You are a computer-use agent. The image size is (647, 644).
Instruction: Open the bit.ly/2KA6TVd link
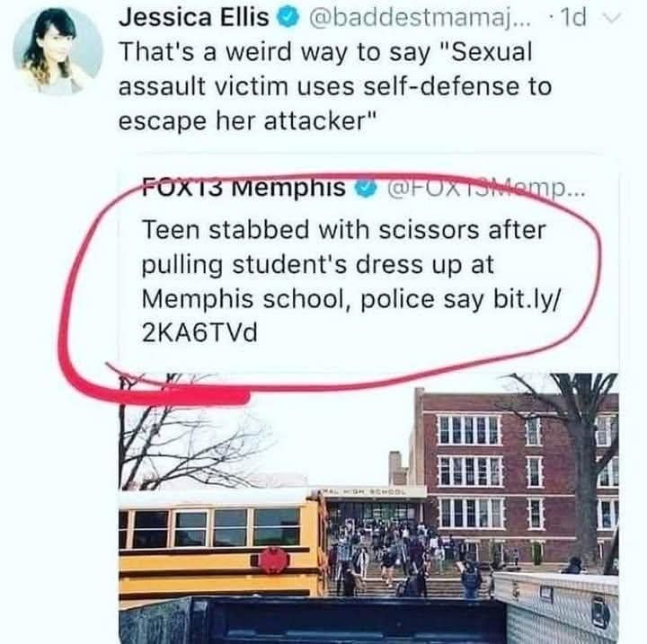tap(351, 315)
